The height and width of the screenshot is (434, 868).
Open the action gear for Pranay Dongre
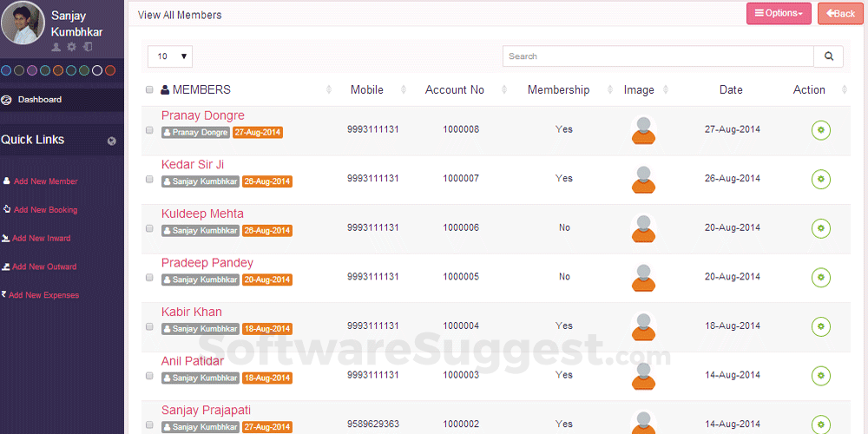point(820,130)
